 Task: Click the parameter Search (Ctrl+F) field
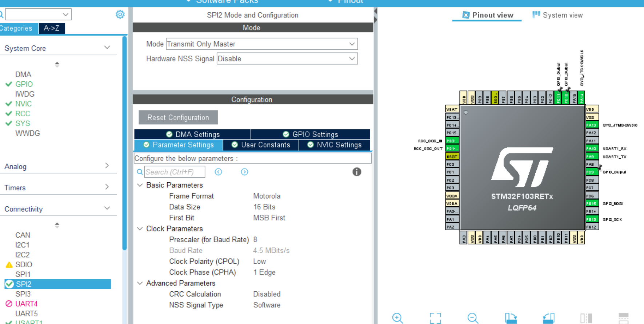coord(175,172)
